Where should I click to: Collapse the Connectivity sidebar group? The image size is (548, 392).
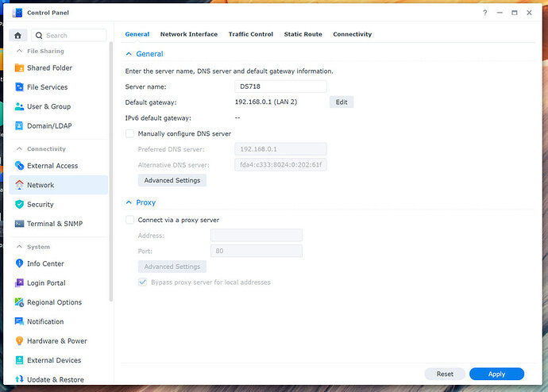tap(19, 148)
